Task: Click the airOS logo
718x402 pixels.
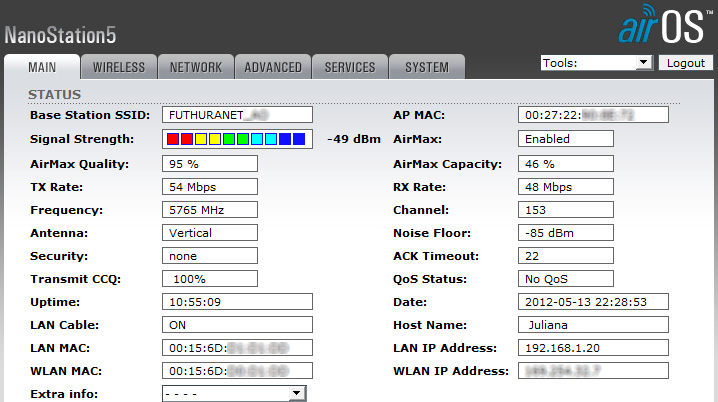Action: 665,25
